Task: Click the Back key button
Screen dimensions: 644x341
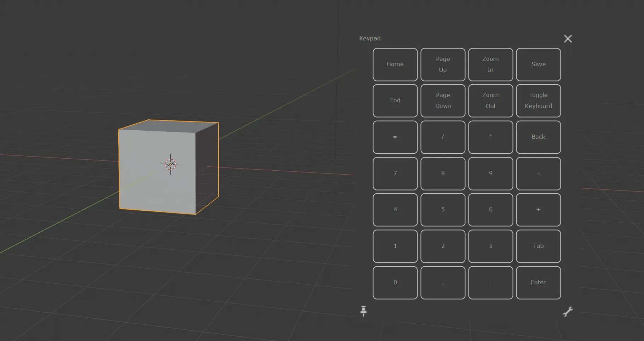Action: pyautogui.click(x=538, y=137)
